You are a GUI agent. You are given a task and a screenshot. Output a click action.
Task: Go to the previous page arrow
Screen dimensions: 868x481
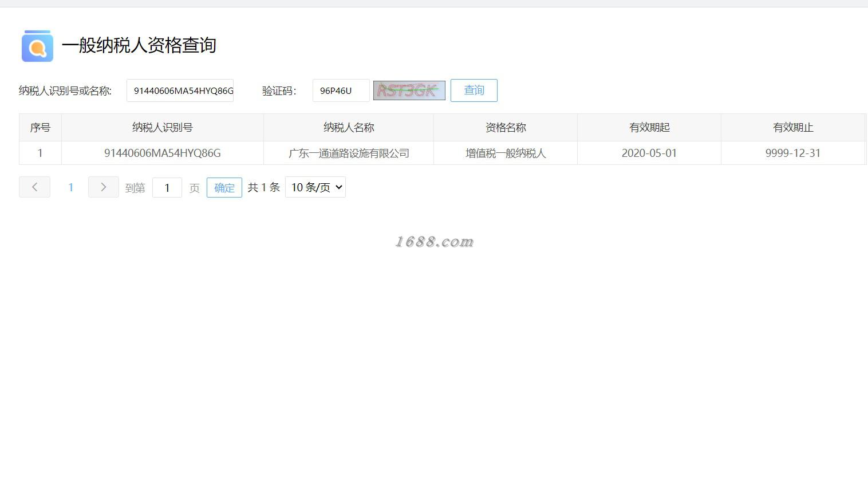pyautogui.click(x=34, y=187)
